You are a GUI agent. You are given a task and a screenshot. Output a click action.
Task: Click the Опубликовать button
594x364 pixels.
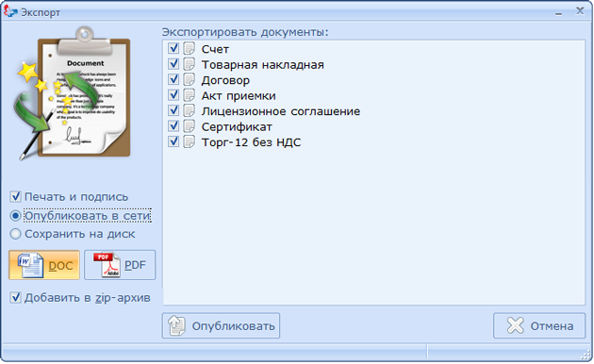pyautogui.click(x=221, y=325)
